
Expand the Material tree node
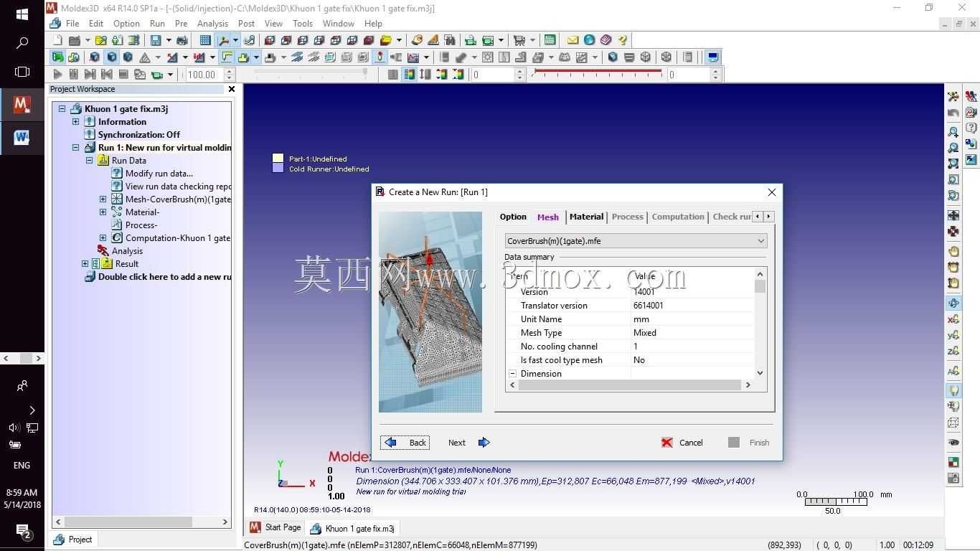[103, 212]
